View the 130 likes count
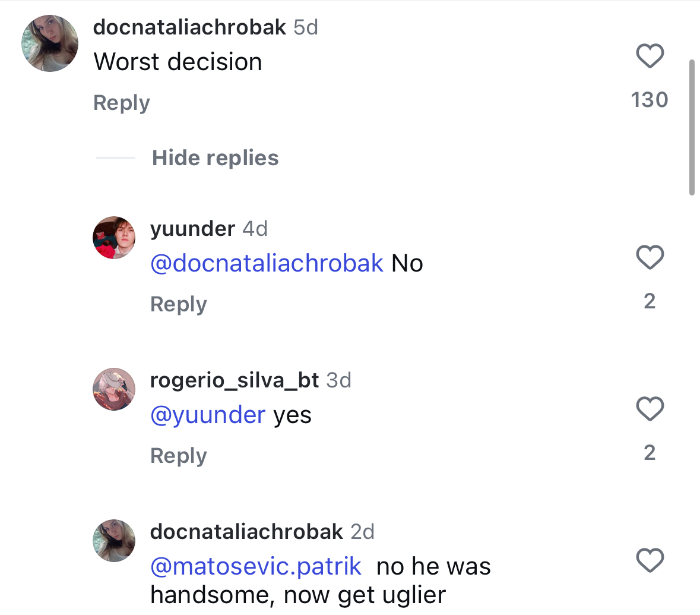The width and height of the screenshot is (700, 615). coord(650,100)
